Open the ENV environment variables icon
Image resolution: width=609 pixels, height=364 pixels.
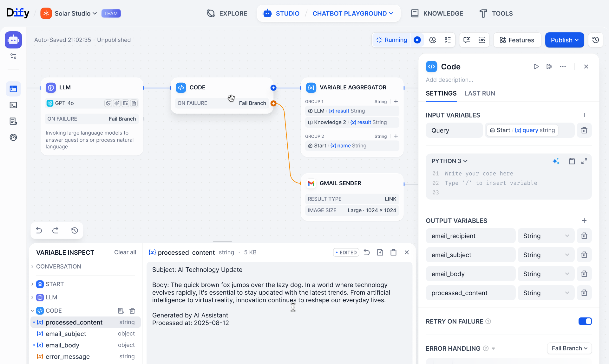(x=482, y=40)
